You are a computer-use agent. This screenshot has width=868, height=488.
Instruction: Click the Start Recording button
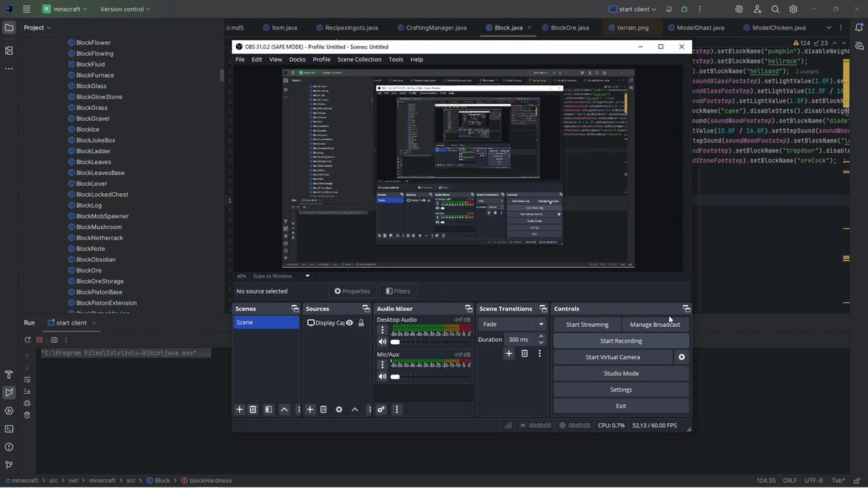click(x=621, y=341)
